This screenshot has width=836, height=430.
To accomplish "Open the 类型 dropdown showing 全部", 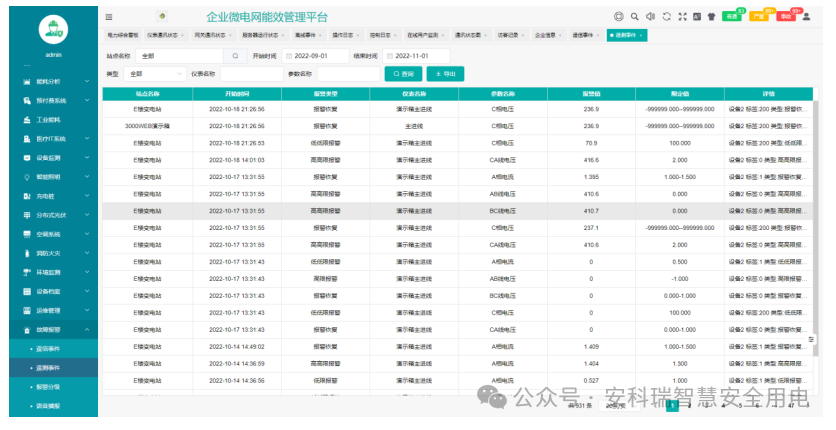I will pyautogui.click(x=155, y=74).
